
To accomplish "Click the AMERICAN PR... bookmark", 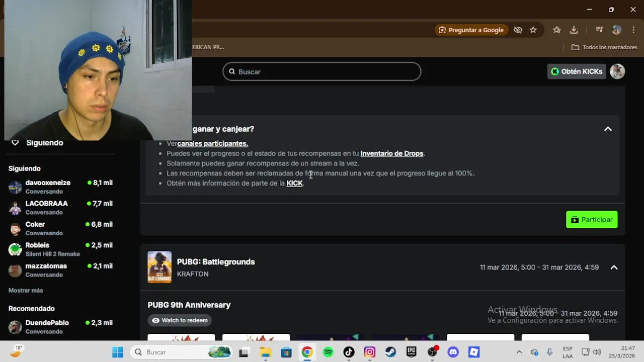I will click(x=208, y=47).
